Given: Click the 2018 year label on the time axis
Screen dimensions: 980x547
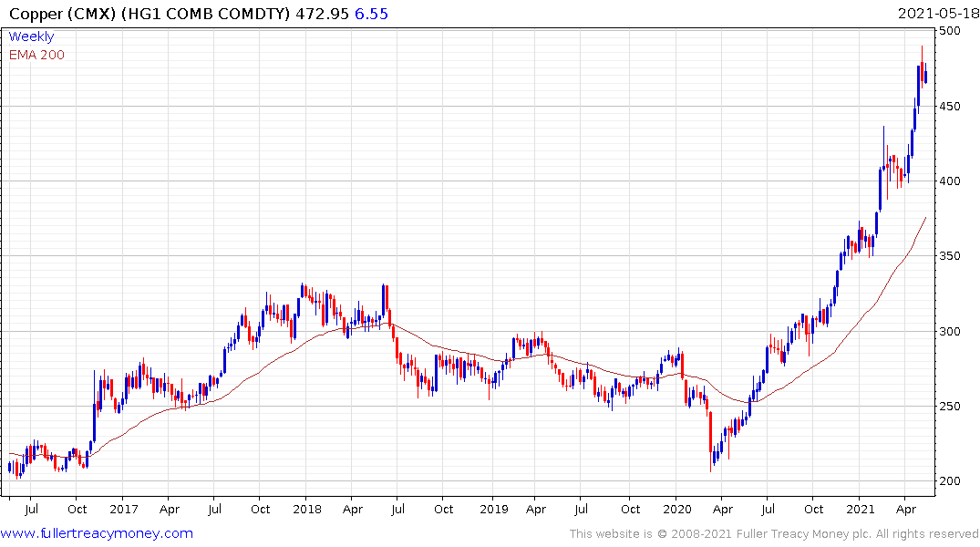Looking at the screenshot, I should coord(306,510).
